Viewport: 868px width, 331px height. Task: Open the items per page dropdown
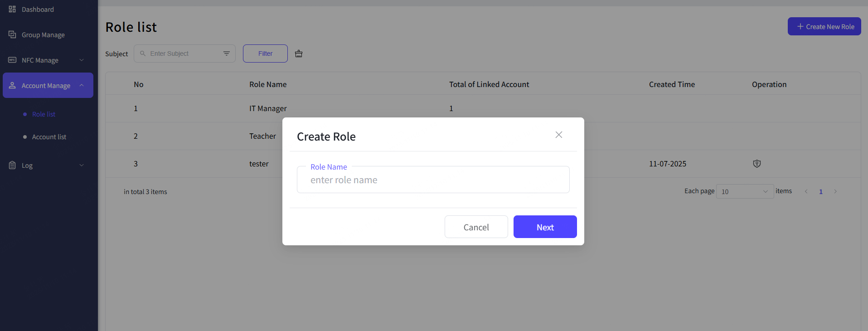click(744, 191)
